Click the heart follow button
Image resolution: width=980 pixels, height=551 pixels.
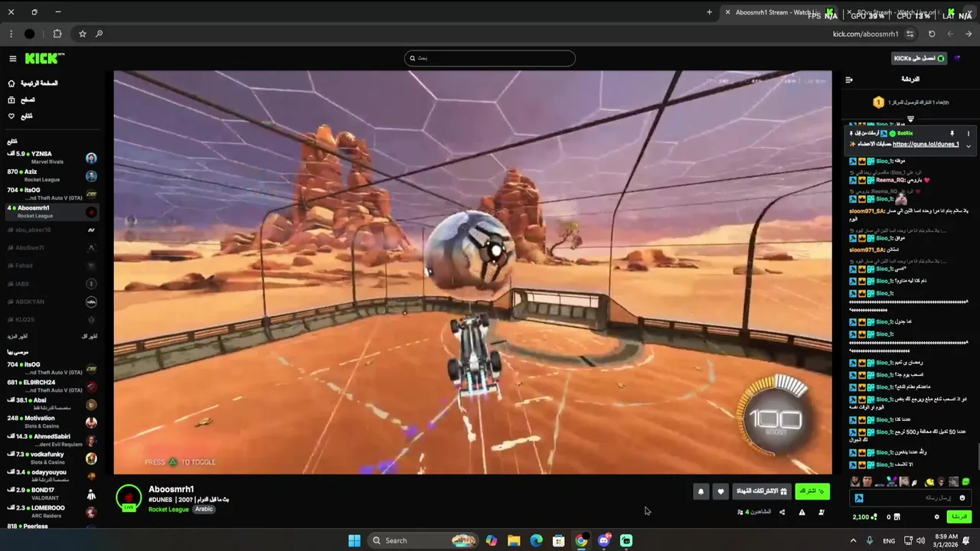[720, 491]
